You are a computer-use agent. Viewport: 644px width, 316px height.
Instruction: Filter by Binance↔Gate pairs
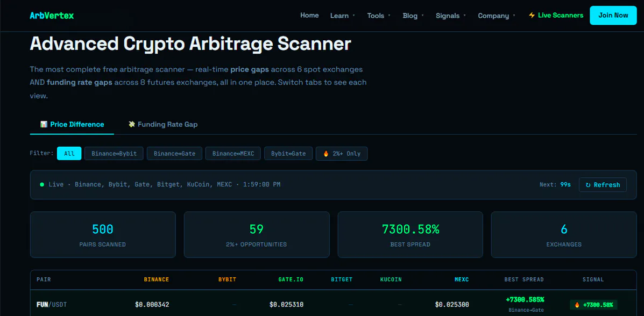(x=174, y=154)
